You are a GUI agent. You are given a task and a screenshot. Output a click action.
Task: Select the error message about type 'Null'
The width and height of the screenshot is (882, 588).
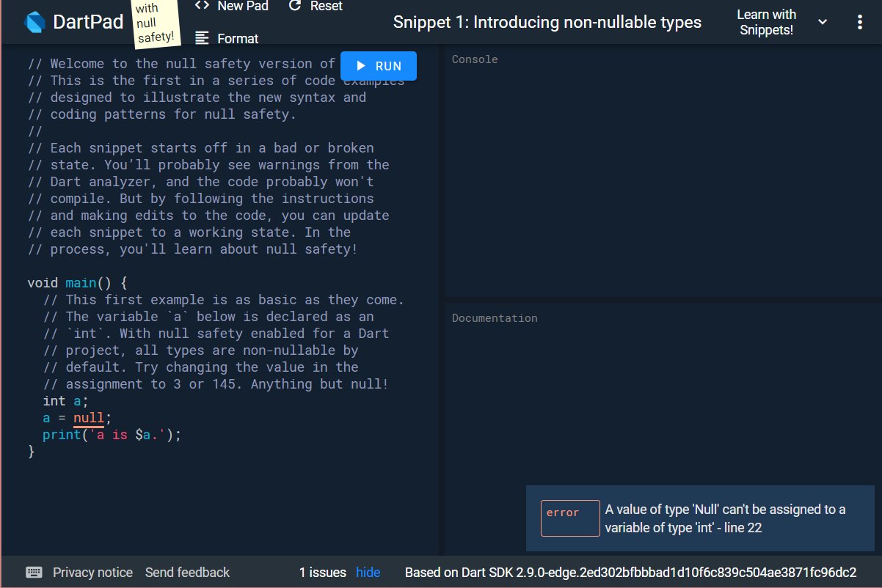coord(725,518)
